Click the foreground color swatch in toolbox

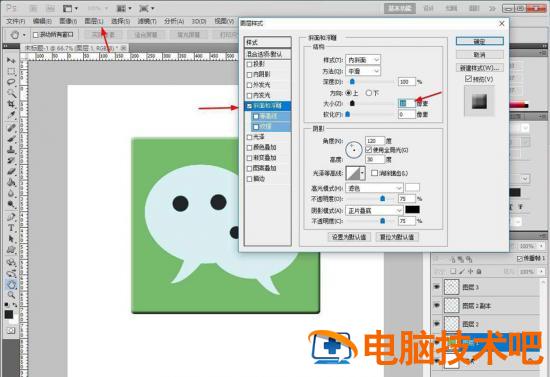9,315
